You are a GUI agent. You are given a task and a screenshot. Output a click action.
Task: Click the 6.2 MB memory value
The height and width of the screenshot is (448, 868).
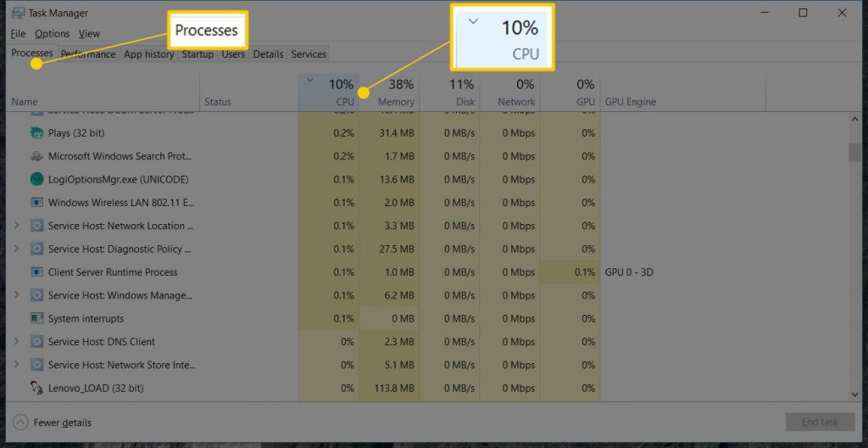pyautogui.click(x=398, y=295)
